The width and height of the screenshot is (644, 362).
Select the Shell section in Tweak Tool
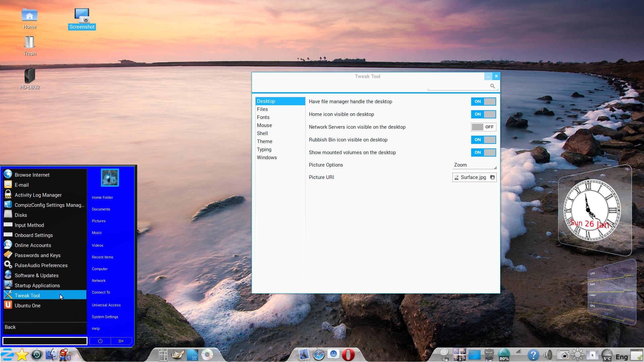[262, 133]
